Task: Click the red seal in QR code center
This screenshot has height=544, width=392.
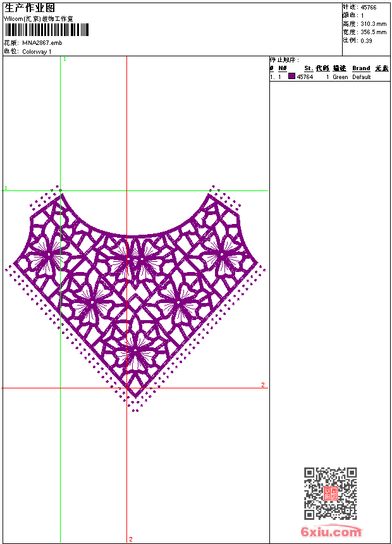Action: coord(330,493)
